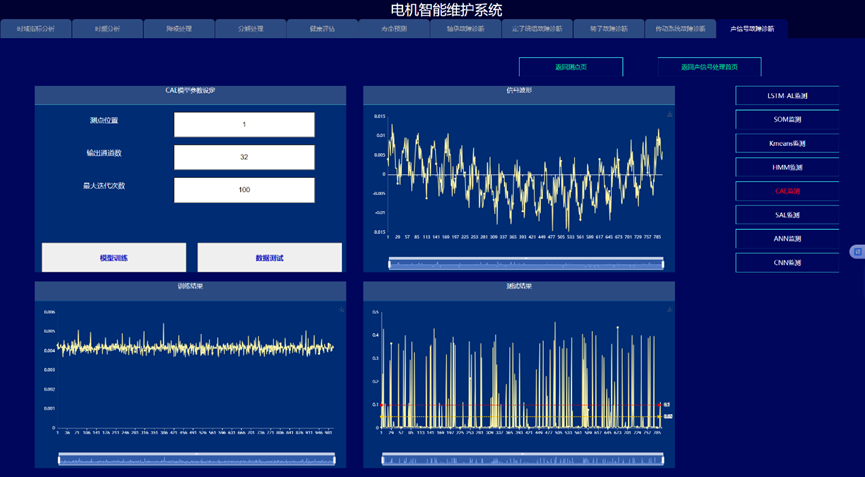
Task: Select the SOM监测 option
Action: 787,119
